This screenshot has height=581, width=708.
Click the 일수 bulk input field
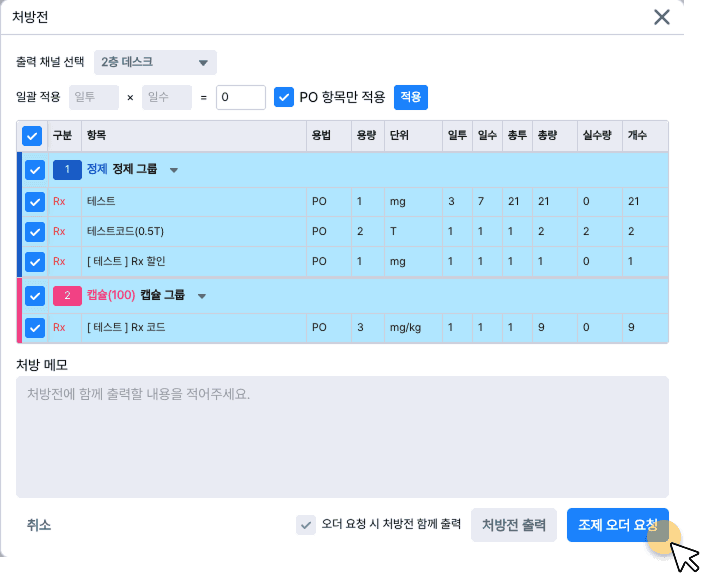[167, 97]
